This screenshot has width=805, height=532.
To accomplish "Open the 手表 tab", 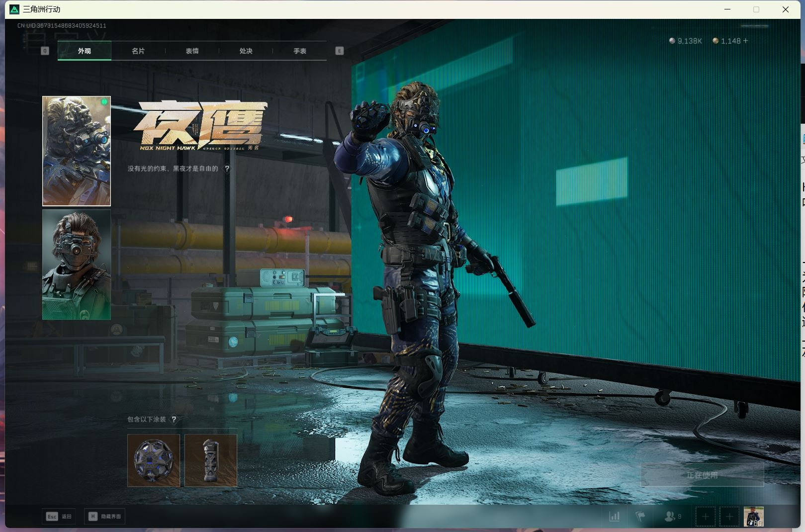I will (x=299, y=51).
